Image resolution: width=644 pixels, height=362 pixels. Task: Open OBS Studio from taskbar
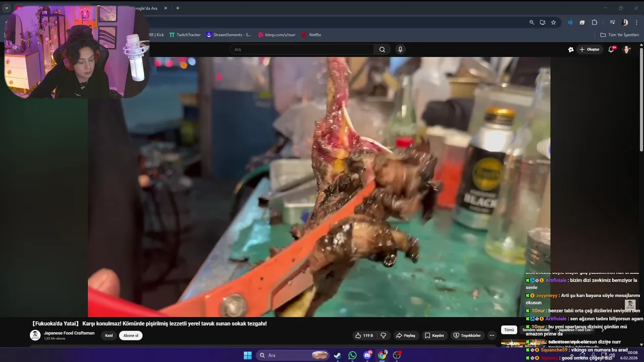point(397,355)
